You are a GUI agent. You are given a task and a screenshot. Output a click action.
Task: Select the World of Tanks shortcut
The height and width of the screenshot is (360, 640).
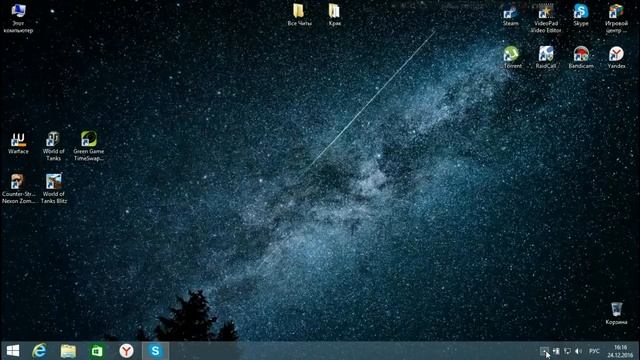click(53, 146)
